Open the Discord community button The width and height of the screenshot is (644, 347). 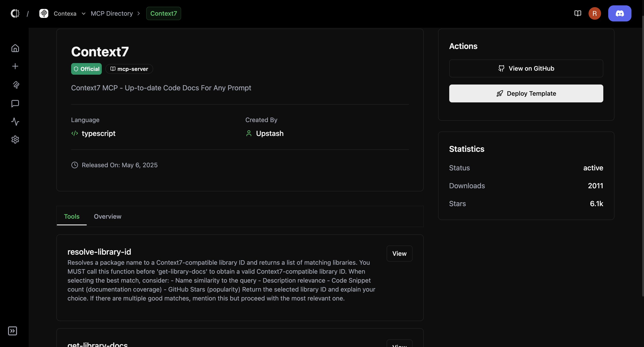tap(620, 13)
